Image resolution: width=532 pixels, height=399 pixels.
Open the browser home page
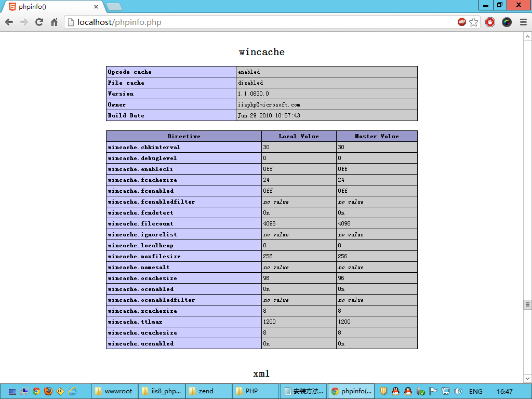point(54,22)
